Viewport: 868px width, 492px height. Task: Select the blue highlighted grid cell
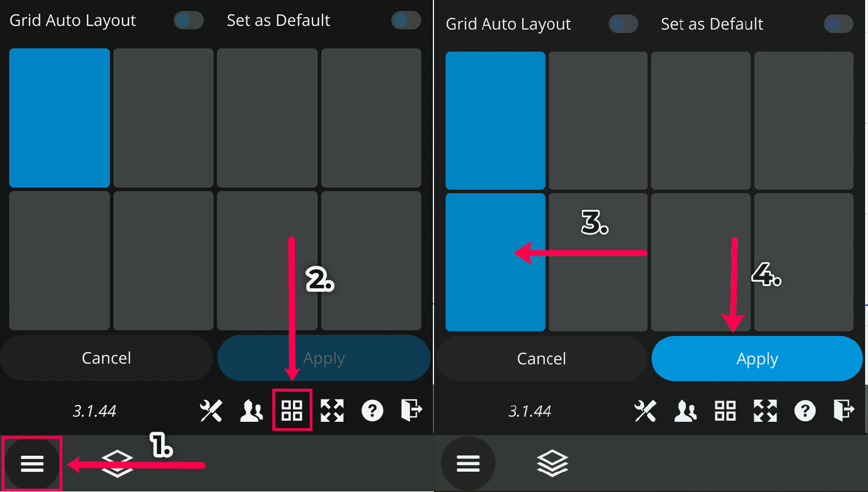(x=59, y=117)
